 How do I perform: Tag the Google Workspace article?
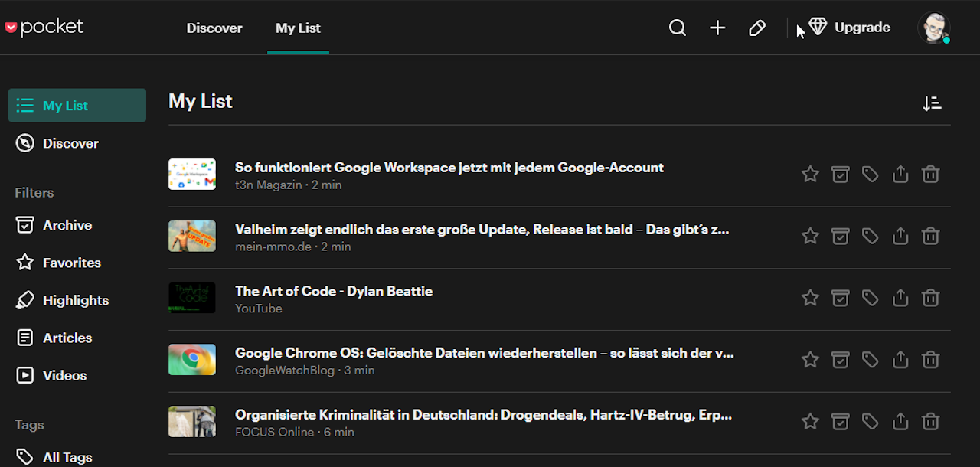871,175
